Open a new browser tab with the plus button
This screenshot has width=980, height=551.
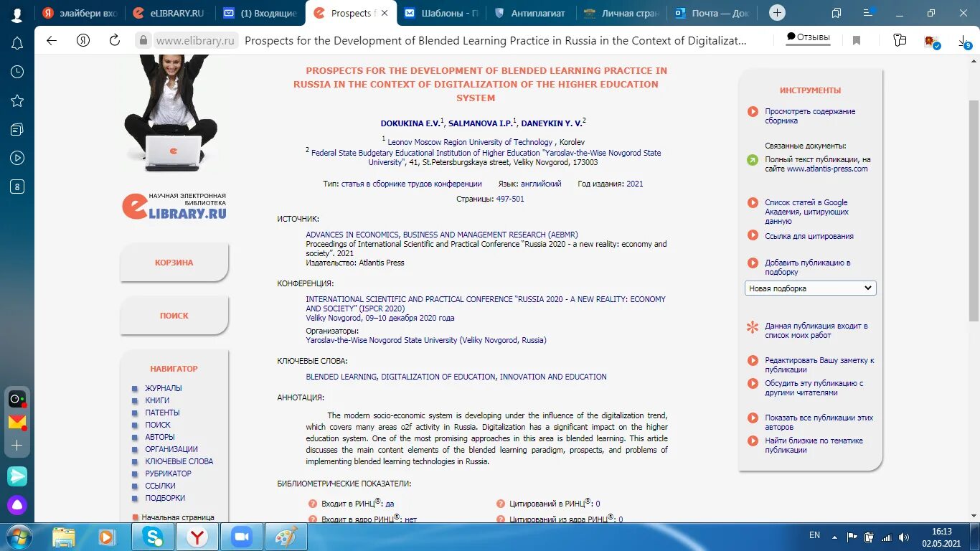[x=777, y=13]
